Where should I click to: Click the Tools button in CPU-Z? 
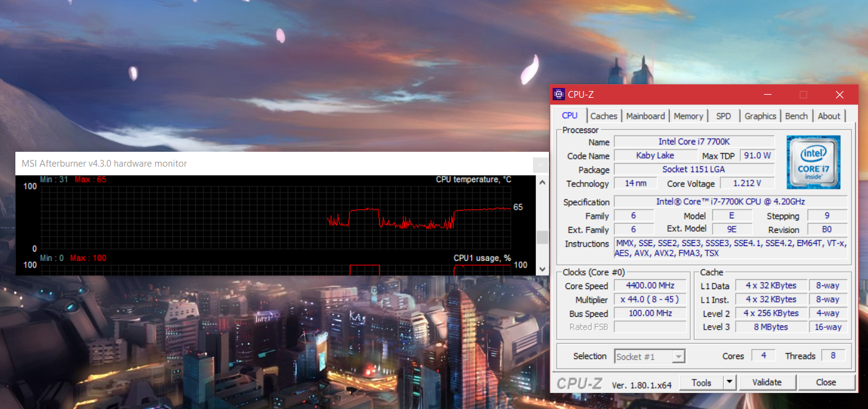[701, 383]
